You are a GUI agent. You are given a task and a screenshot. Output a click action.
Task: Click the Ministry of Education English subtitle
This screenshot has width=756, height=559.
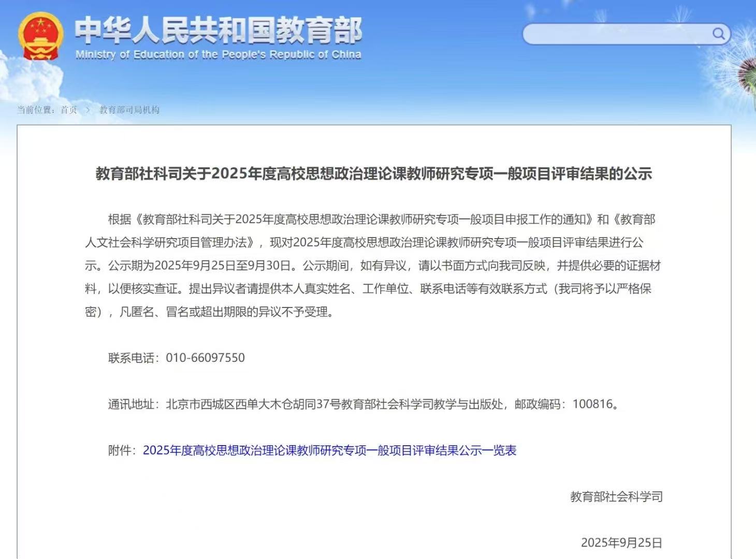[218, 54]
